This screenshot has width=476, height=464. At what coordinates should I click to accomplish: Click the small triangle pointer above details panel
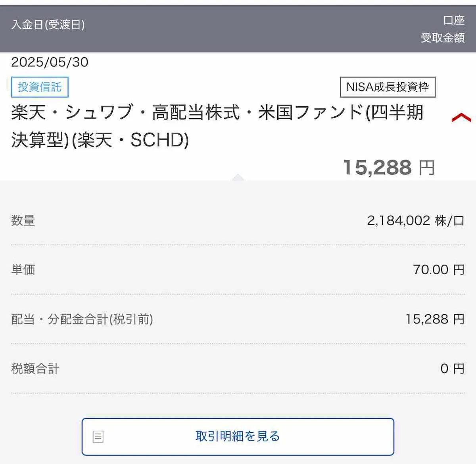click(x=238, y=177)
